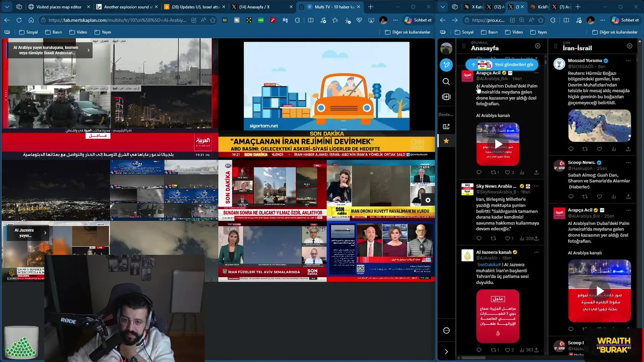Open the Al Jazeera red breaking news image
Image resolution: width=644 pixels, height=362 pixels.
coord(498,316)
